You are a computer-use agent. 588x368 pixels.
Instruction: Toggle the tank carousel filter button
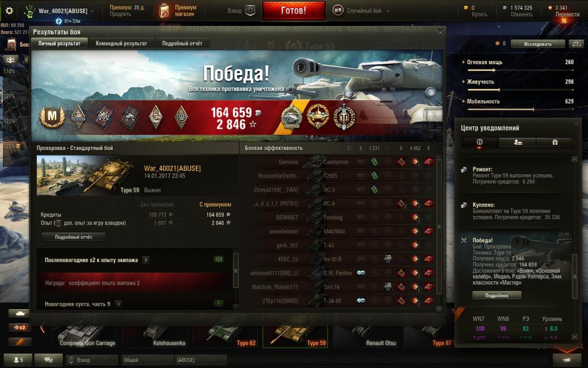click(x=20, y=313)
